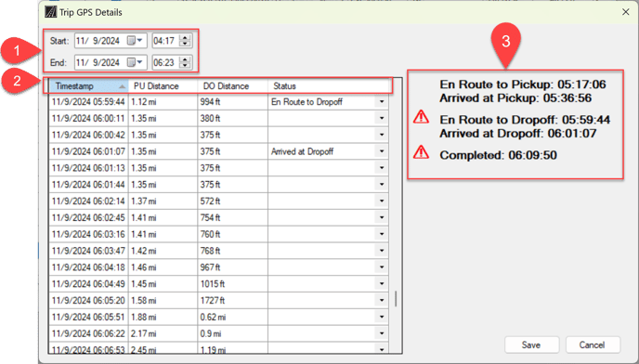Viewport: 639px width, 364px height.
Task: Click DO distance cell 994 ft
Action: (233, 102)
